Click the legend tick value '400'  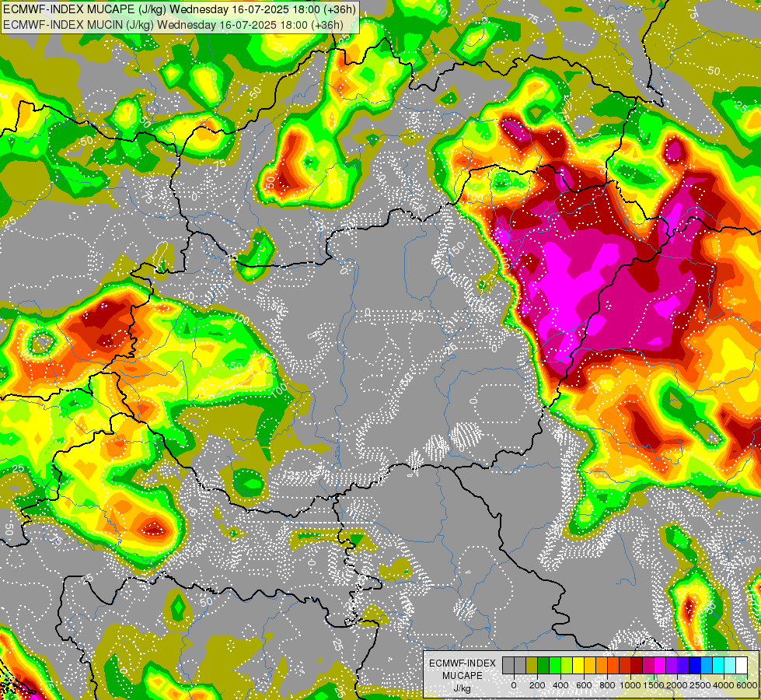tap(560, 685)
